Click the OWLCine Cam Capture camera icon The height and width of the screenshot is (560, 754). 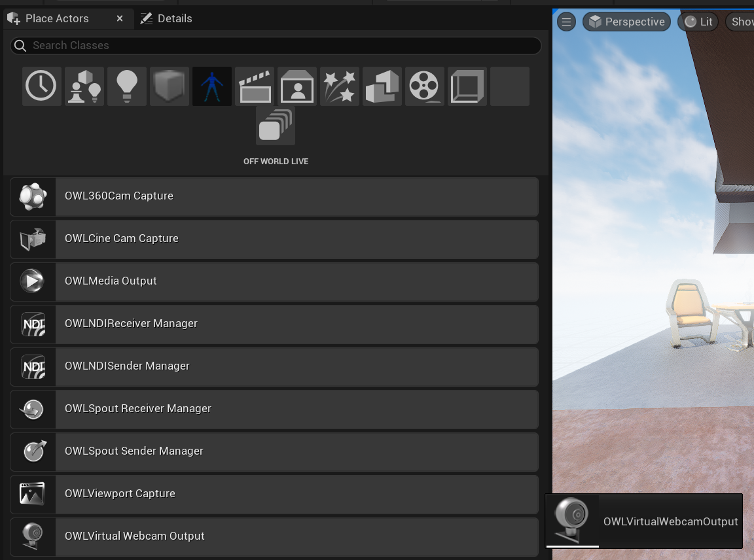point(33,239)
